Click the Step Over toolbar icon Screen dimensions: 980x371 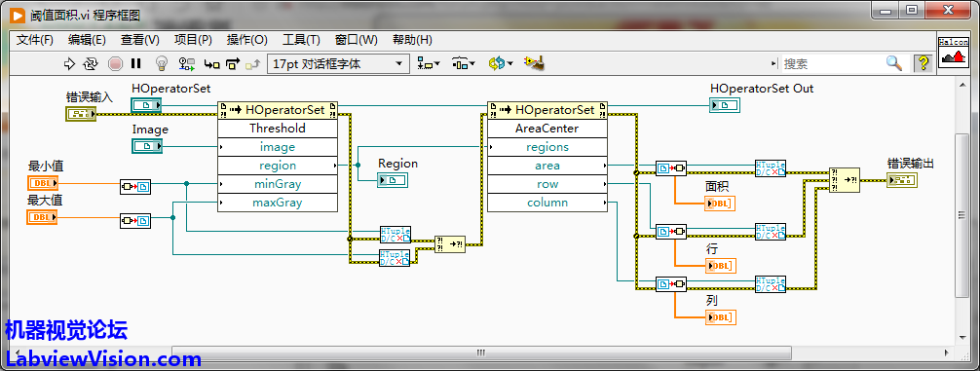tap(233, 63)
